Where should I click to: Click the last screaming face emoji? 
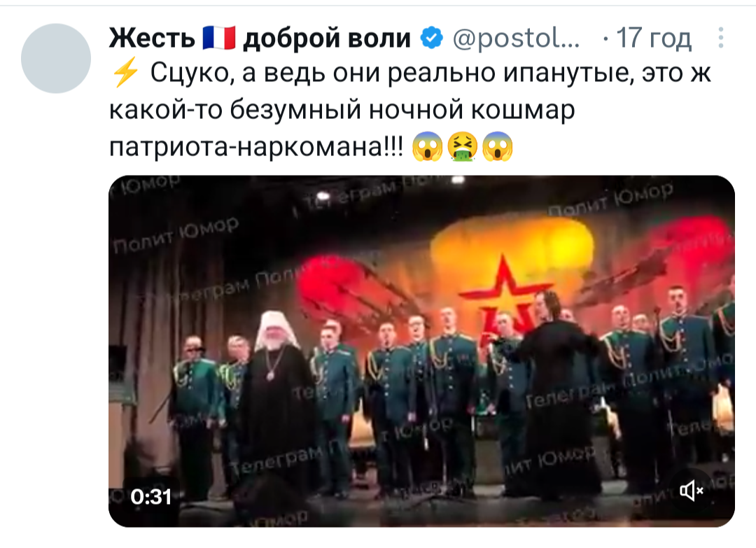(x=498, y=146)
